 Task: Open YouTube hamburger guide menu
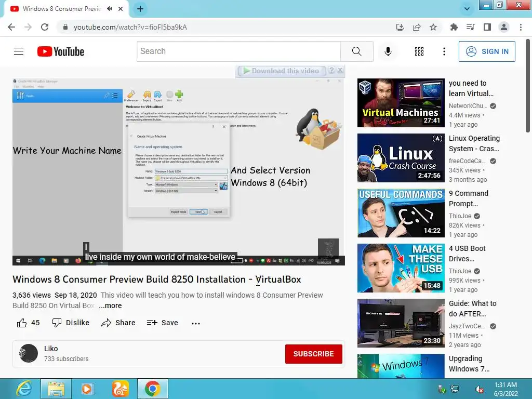(19, 51)
